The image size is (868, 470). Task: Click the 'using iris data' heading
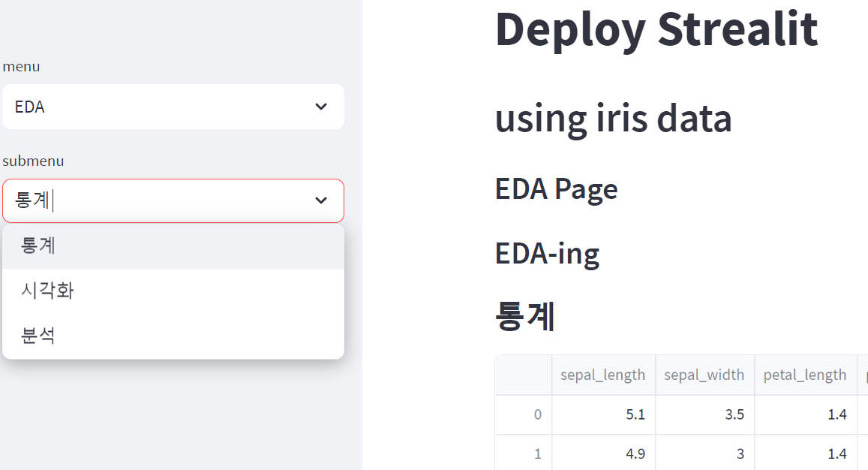click(614, 119)
